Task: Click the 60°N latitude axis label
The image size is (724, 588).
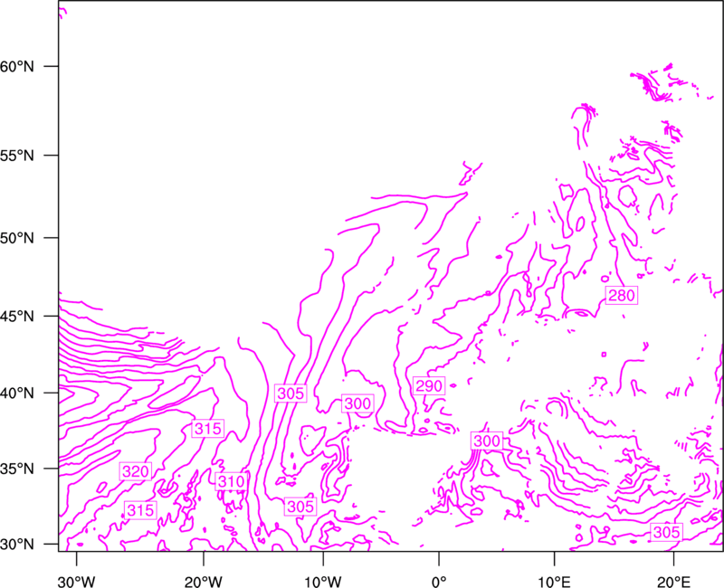Action: (17, 66)
